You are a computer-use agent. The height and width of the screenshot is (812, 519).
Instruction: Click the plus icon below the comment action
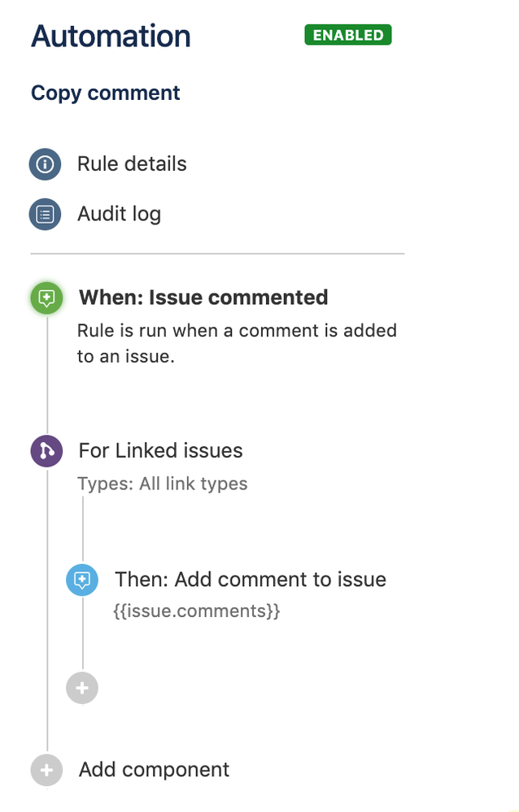(81, 688)
